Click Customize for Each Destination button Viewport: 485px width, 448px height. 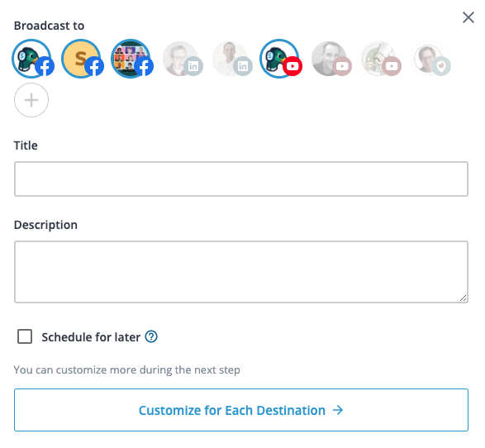pos(241,410)
